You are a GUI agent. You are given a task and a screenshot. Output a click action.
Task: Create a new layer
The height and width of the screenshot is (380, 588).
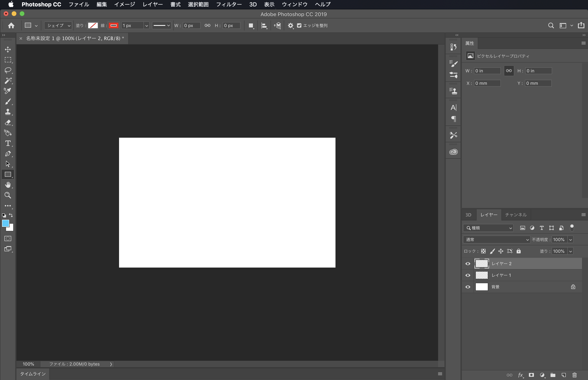(564, 375)
